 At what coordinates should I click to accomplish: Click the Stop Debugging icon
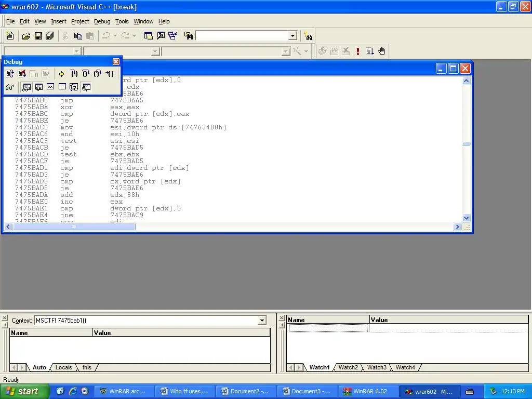click(22, 74)
